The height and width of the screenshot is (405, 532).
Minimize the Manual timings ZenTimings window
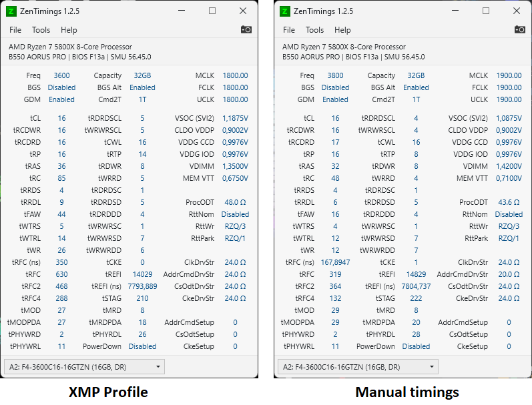point(455,11)
